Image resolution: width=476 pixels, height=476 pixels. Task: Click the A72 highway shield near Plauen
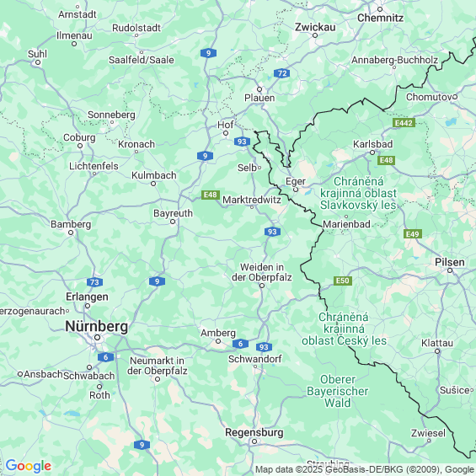pyautogui.click(x=281, y=73)
